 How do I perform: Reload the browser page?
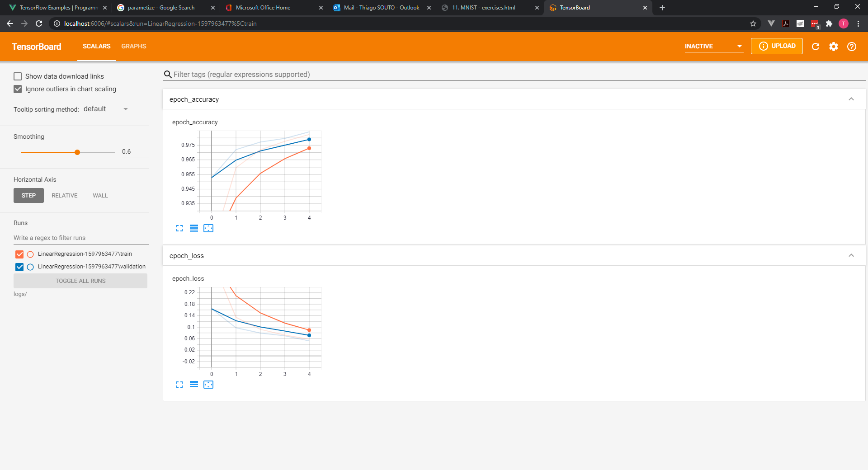[x=39, y=23]
